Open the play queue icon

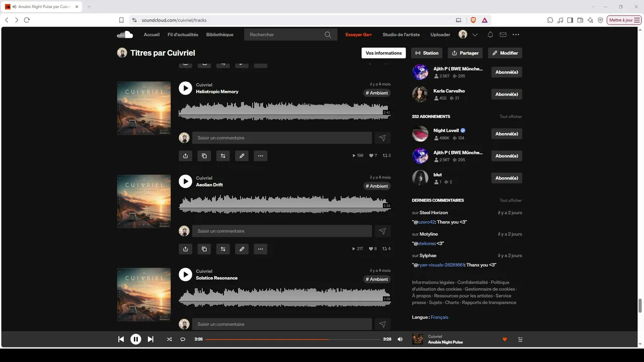point(520,339)
